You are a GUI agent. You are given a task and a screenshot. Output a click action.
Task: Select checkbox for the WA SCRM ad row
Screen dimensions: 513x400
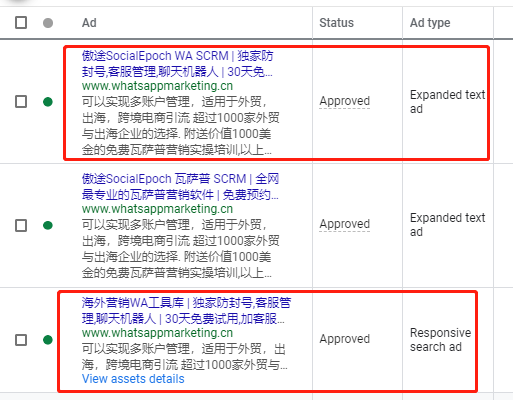(x=21, y=102)
